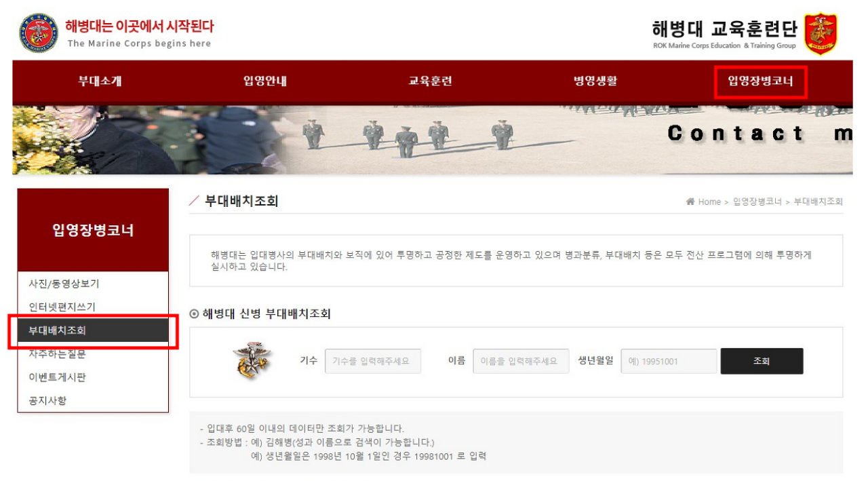Click the 기수 input field

373,361
